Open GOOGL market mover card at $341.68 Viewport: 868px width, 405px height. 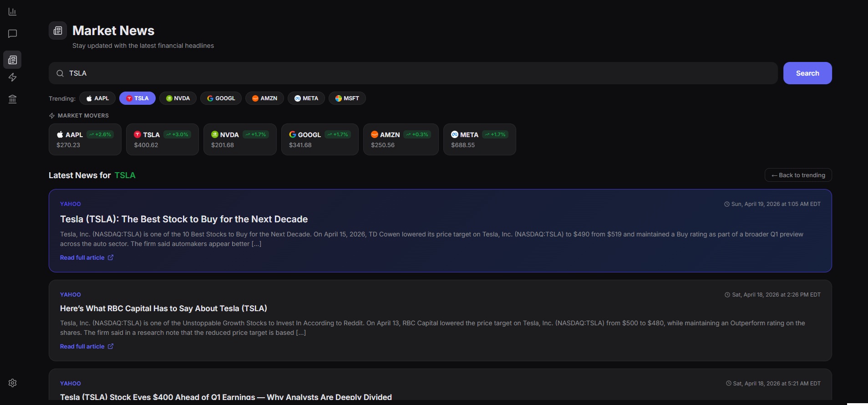coord(320,139)
